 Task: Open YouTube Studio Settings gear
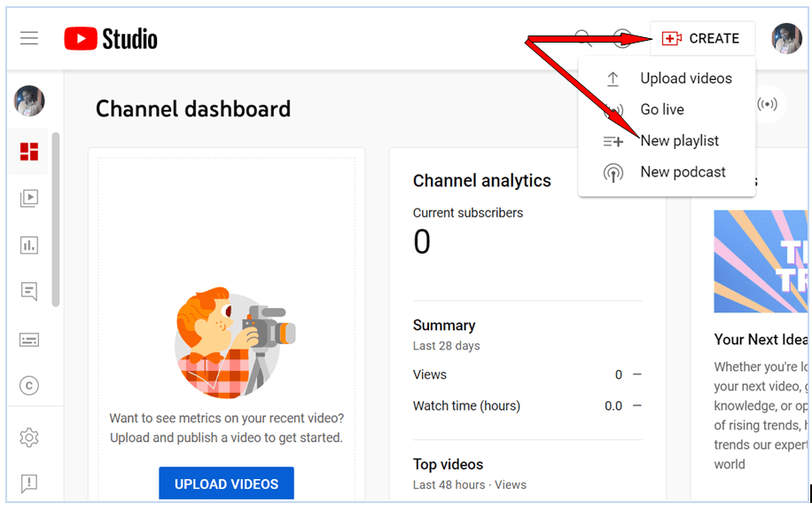click(27, 437)
